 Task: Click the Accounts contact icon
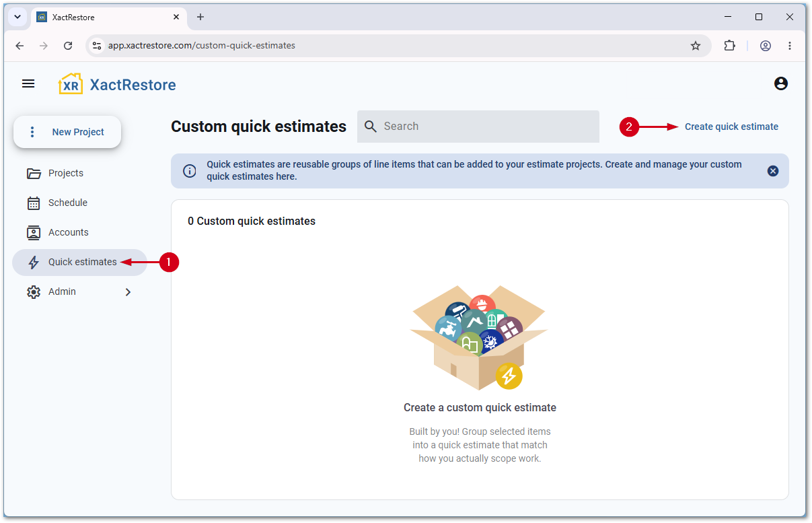(x=34, y=232)
